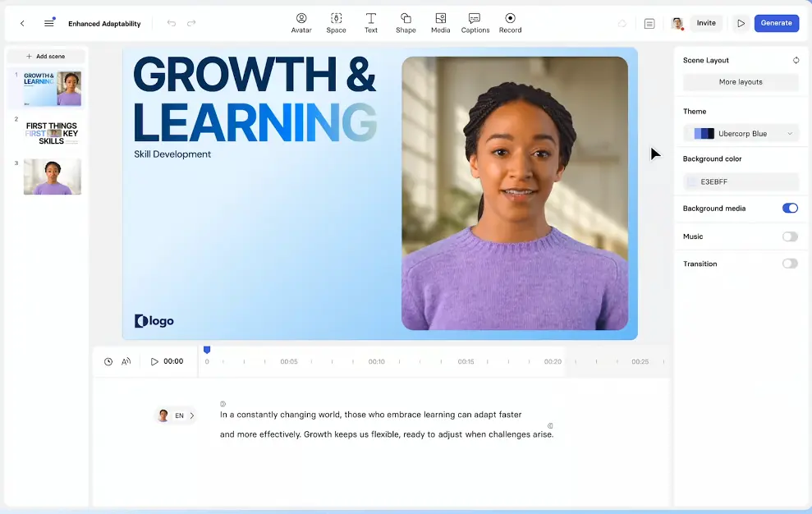Viewport: 812px width, 514px height.
Task: Click the E3EBFF background color swatch
Action: (692, 181)
